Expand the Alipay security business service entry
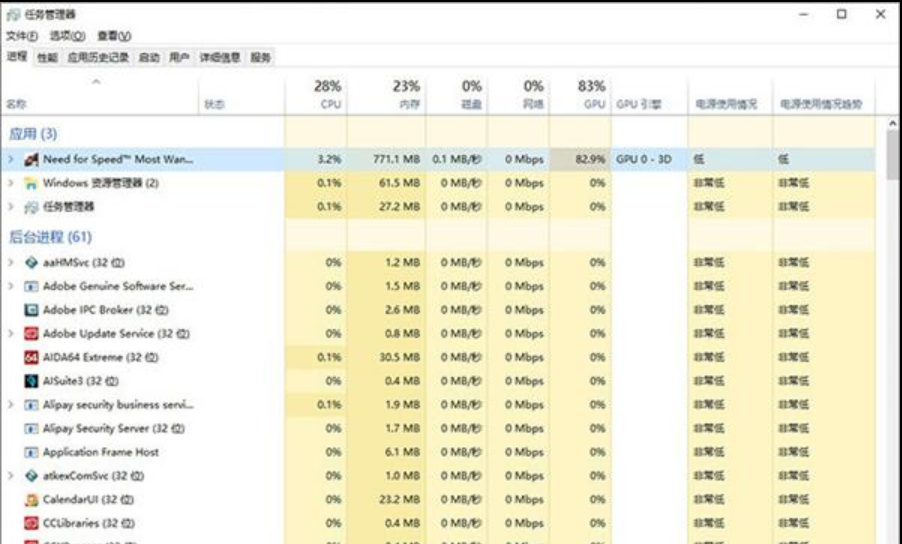The image size is (902, 544). 11,405
